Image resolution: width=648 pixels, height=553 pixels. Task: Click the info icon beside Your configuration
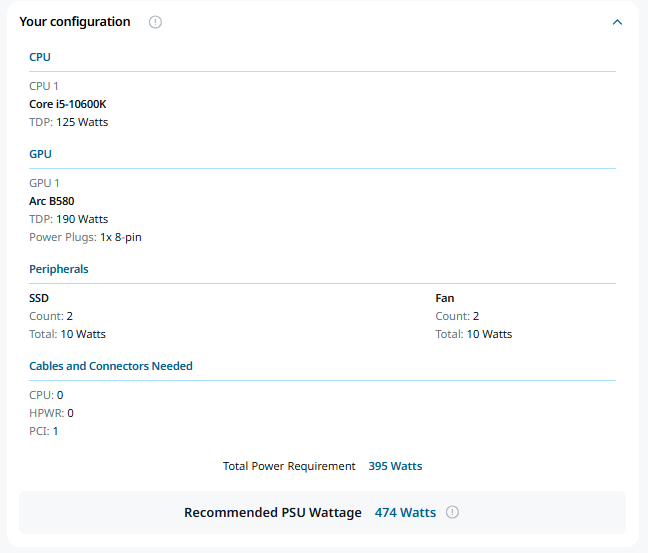pyautogui.click(x=155, y=22)
